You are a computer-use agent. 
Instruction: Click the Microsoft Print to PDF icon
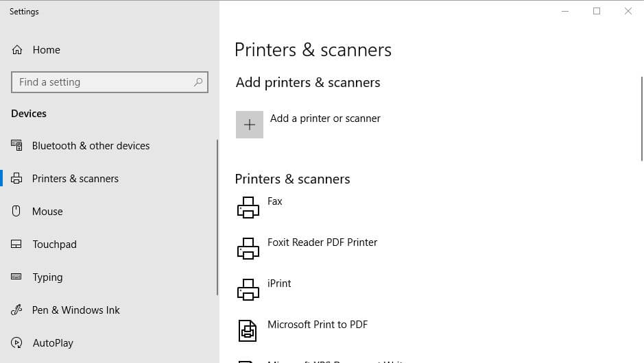(248, 331)
